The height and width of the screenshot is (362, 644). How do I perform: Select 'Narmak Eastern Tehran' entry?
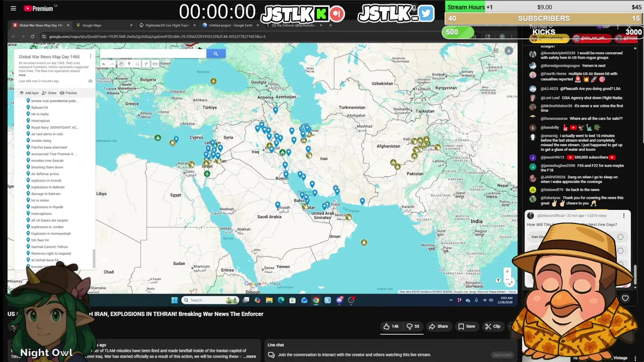49,247
